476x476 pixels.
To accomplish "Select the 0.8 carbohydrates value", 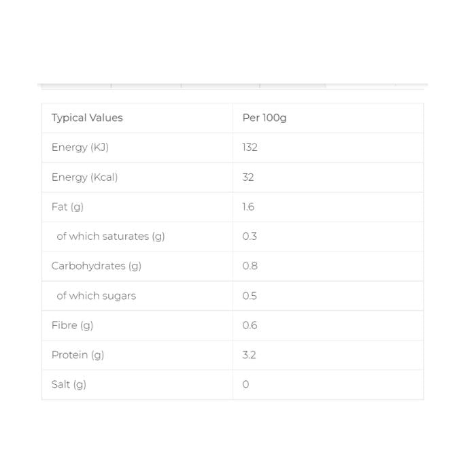I will coord(250,266).
